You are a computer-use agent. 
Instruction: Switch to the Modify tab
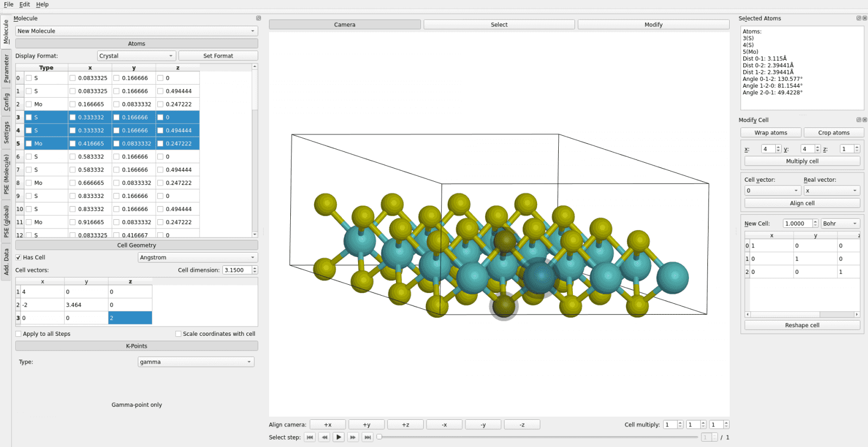(653, 24)
